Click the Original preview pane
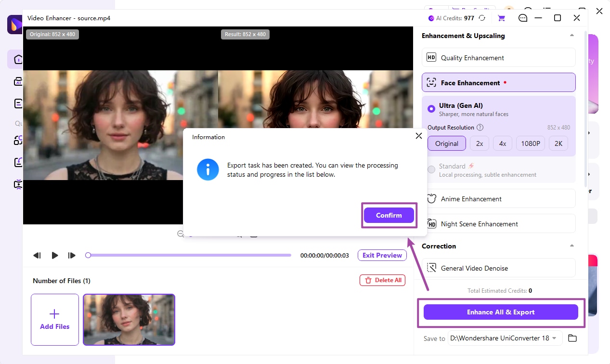 (x=120, y=125)
